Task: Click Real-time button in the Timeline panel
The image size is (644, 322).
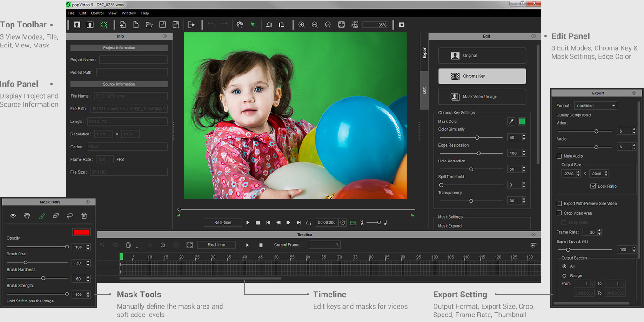Action: [216, 245]
